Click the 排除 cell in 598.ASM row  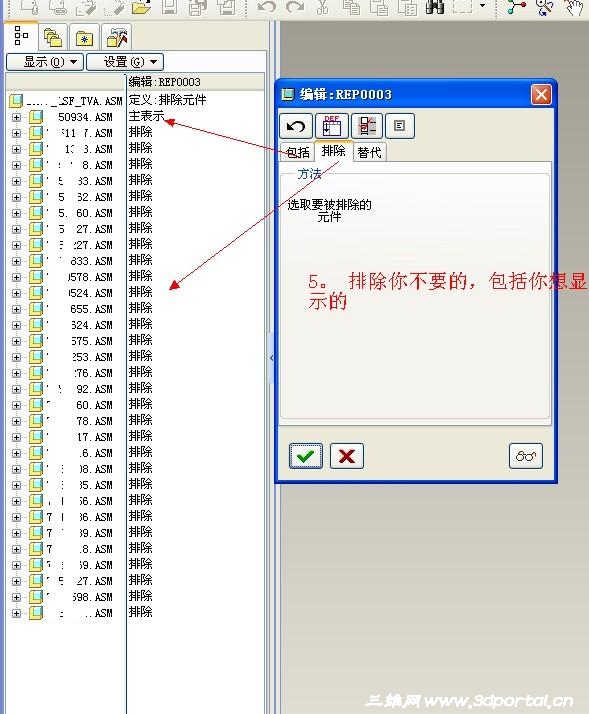(140, 596)
